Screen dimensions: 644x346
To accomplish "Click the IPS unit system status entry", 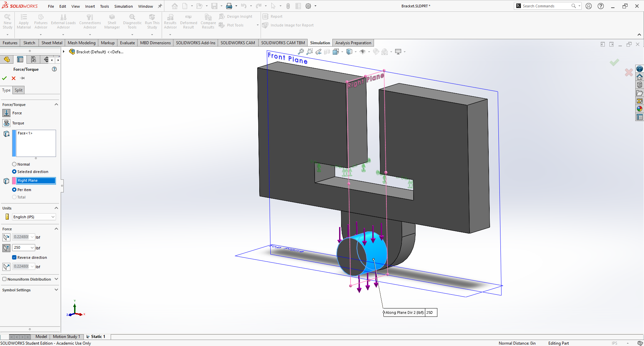I will coord(614,343).
